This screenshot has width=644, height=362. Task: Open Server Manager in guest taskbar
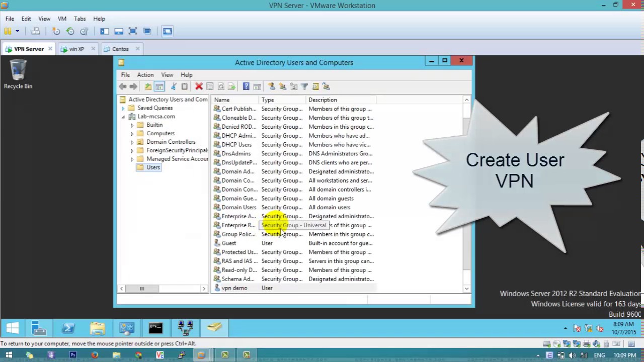39,328
